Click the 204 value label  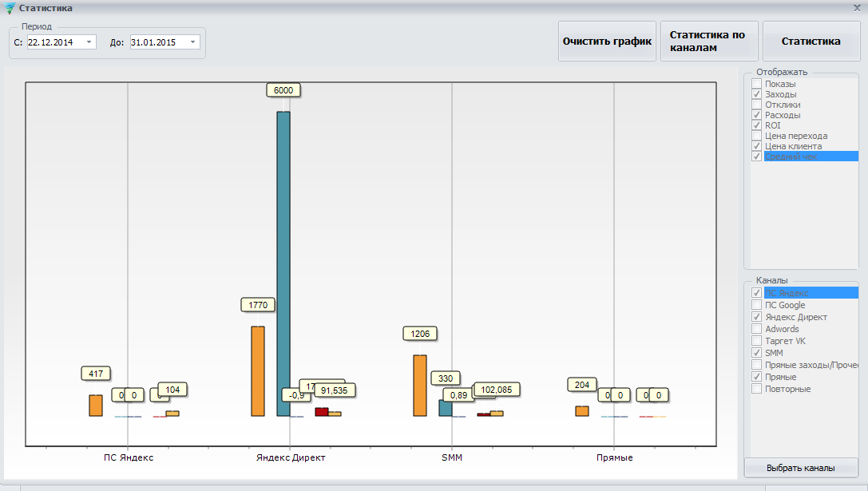(x=582, y=385)
